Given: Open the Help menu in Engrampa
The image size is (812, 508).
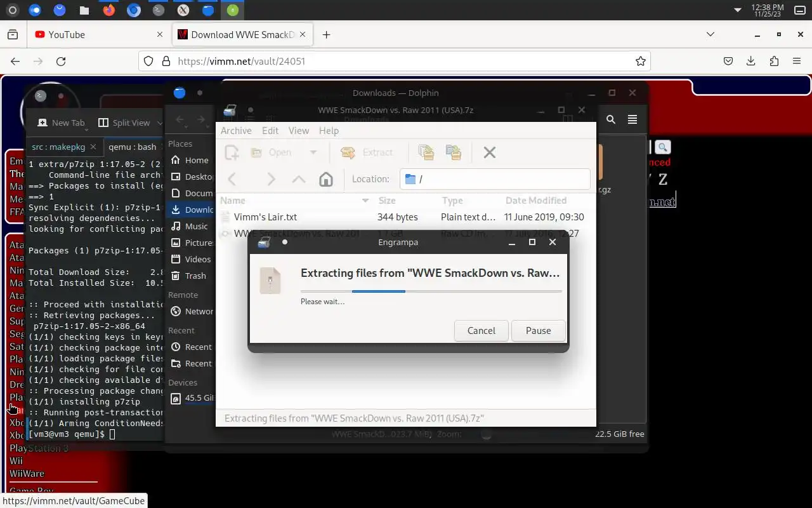Looking at the screenshot, I should (329, 130).
